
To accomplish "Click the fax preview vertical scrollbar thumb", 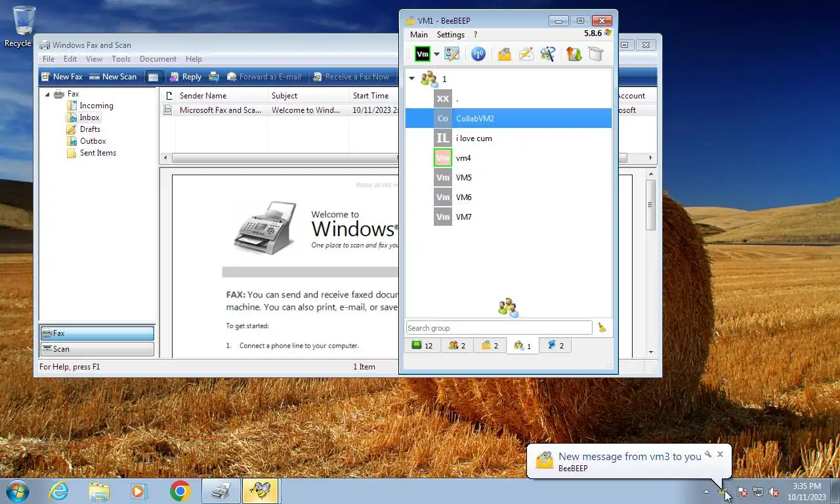I will [650, 205].
